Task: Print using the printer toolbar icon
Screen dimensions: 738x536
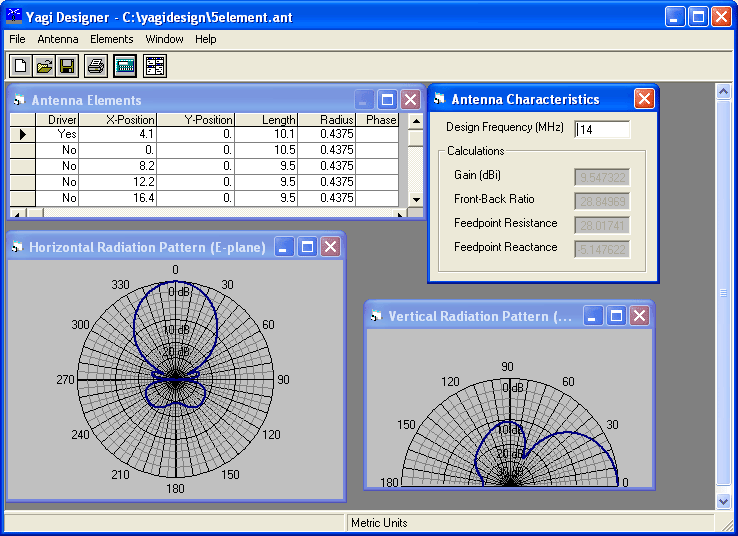Action: [96, 66]
